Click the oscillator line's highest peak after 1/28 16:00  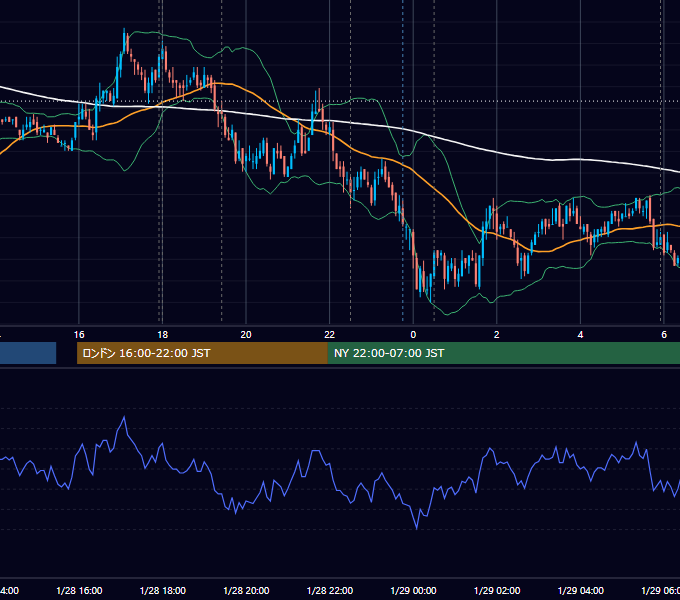point(124,417)
